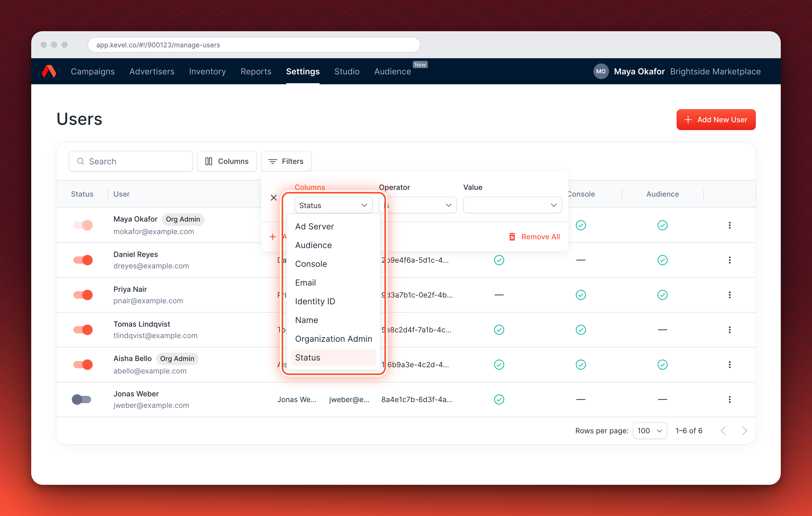Click Aisha Bello's Console check icon
This screenshot has height=516, width=812.
581,365
